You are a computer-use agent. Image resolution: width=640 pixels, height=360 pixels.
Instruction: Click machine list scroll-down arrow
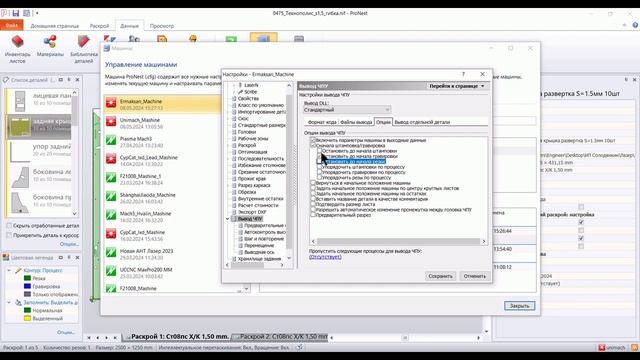[x=246, y=289]
